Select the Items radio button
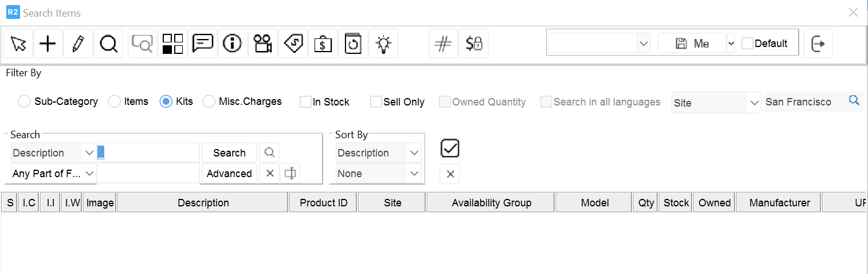 115,102
